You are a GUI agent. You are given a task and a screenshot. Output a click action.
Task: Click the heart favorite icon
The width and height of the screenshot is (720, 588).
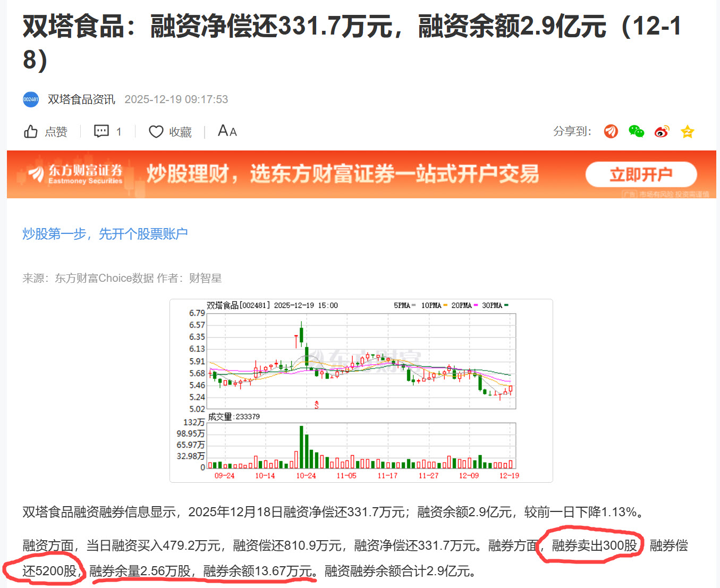coord(156,131)
